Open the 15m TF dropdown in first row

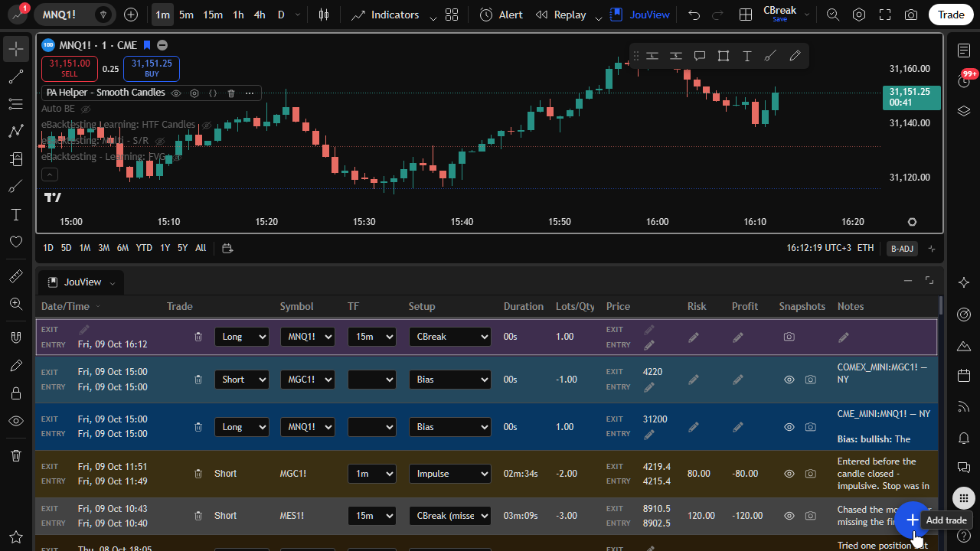coord(372,337)
